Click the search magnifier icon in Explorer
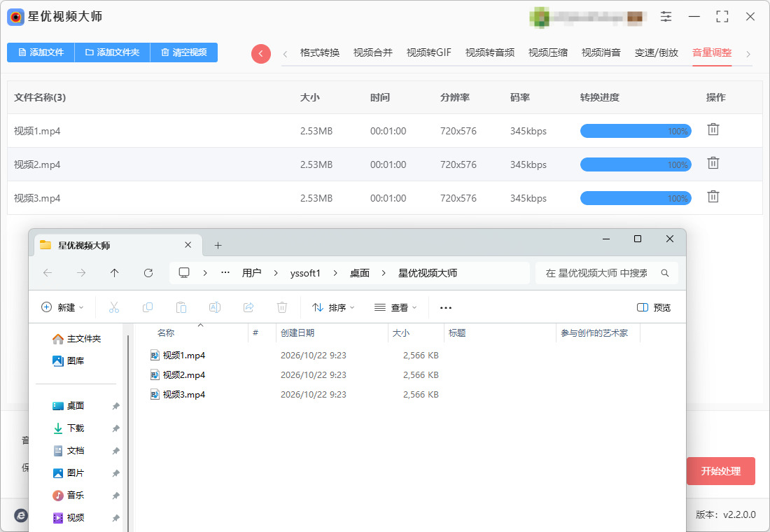Screen dimensions: 770x532 coord(665,273)
